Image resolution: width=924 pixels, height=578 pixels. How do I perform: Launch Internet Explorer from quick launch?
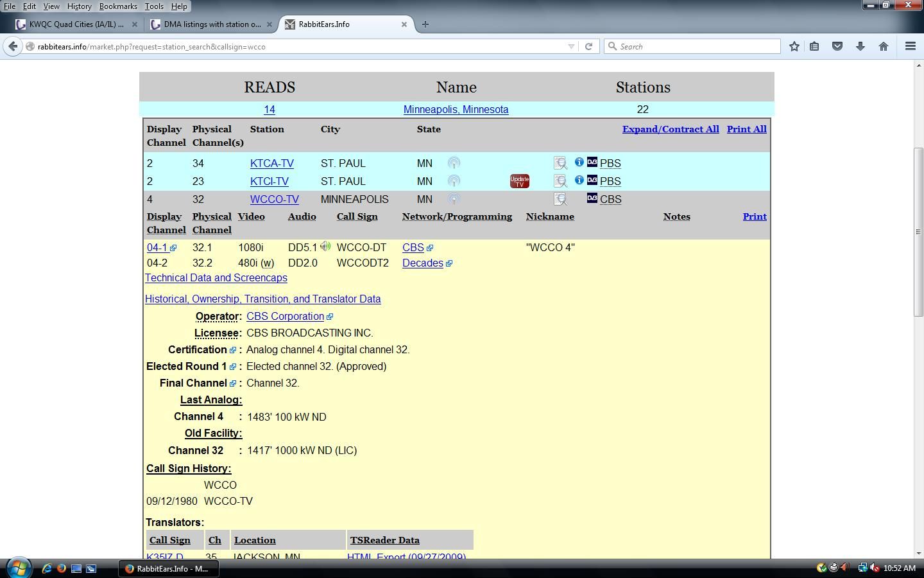(x=47, y=568)
